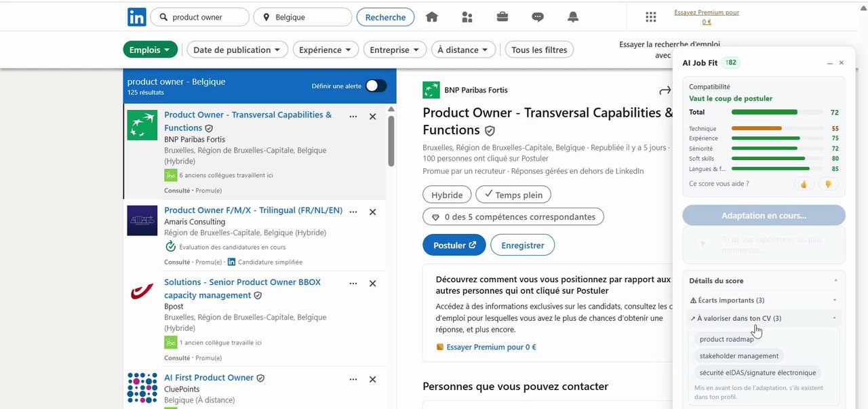Share the BNP Paribas job posting
The height and width of the screenshot is (409, 868).
[x=665, y=90]
